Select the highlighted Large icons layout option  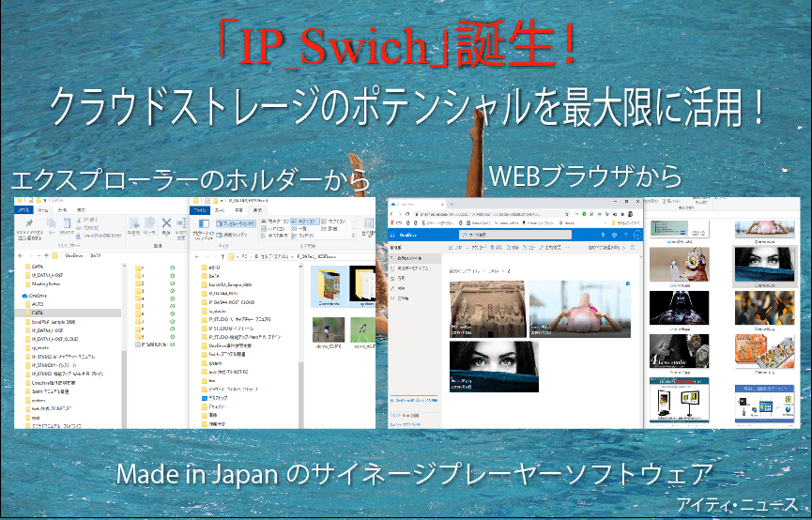(304, 222)
